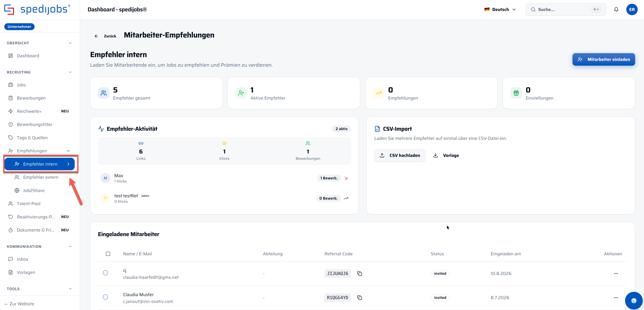This screenshot has height=310, width=644.
Task: Open the chat support bubble
Action: point(634,301)
